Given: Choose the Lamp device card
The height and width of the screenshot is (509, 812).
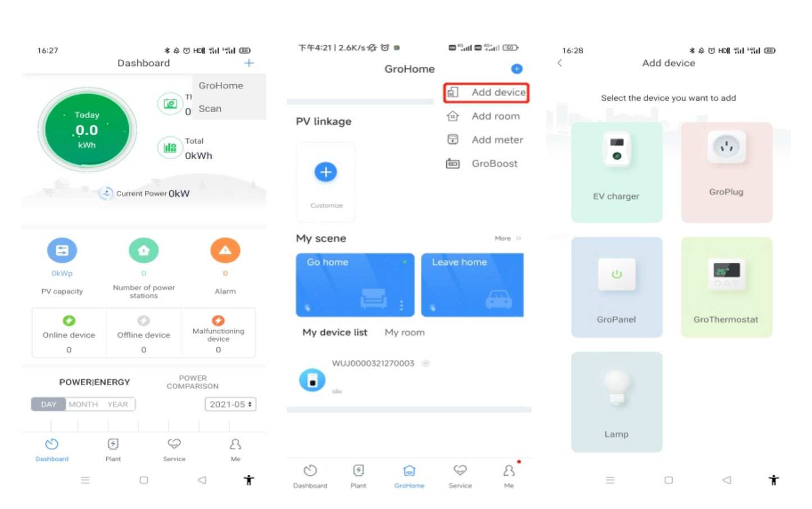Looking at the screenshot, I should pos(617,402).
